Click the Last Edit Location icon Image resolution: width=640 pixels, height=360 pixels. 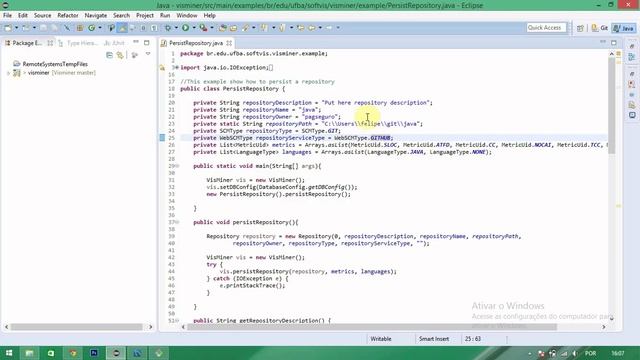pos(300,28)
